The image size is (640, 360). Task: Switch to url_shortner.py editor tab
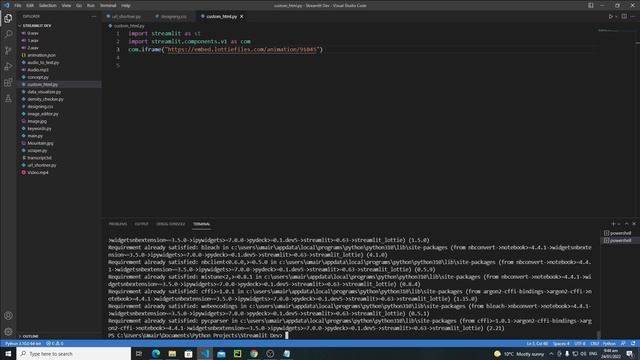pos(126,16)
